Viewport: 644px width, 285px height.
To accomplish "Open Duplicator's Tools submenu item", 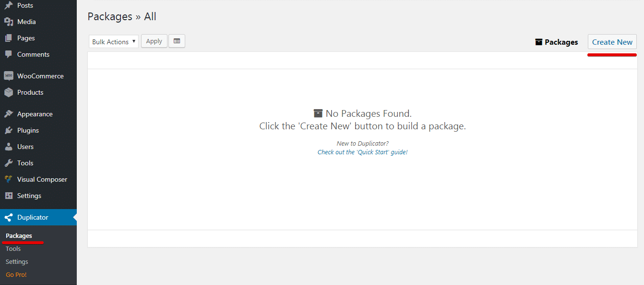I will tap(13, 248).
